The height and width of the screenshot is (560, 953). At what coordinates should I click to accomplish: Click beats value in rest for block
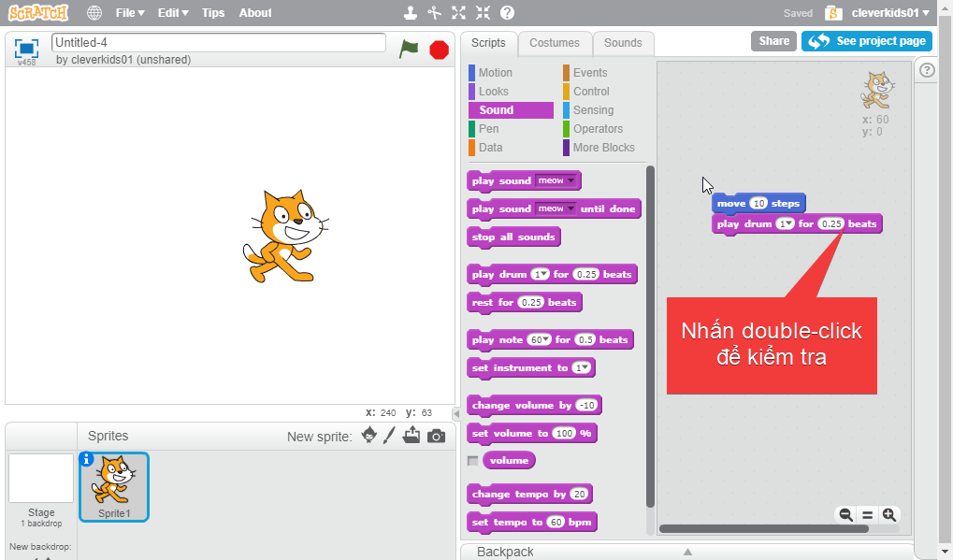point(531,302)
